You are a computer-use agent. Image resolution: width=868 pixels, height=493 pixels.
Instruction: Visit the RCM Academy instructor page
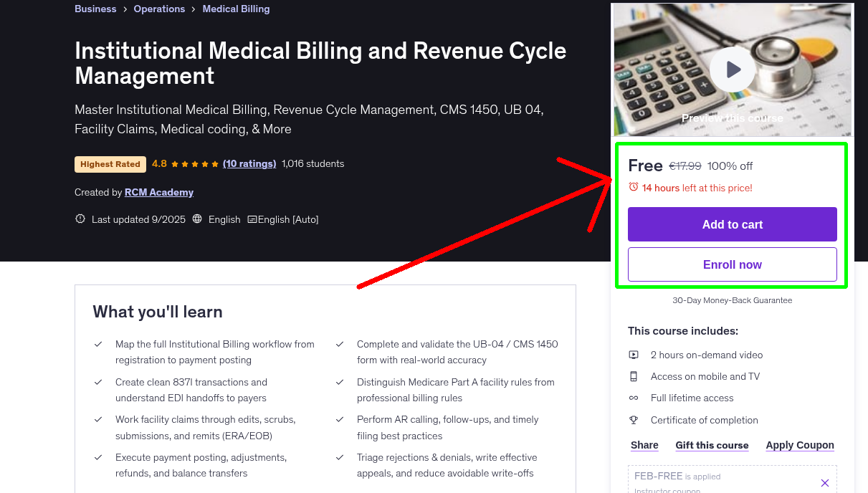(x=158, y=192)
